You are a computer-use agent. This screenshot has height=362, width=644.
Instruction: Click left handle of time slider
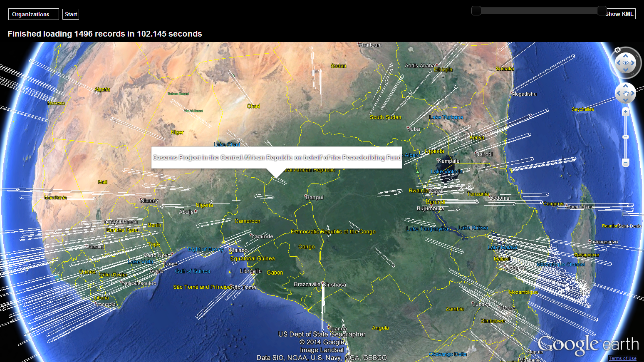476,11
